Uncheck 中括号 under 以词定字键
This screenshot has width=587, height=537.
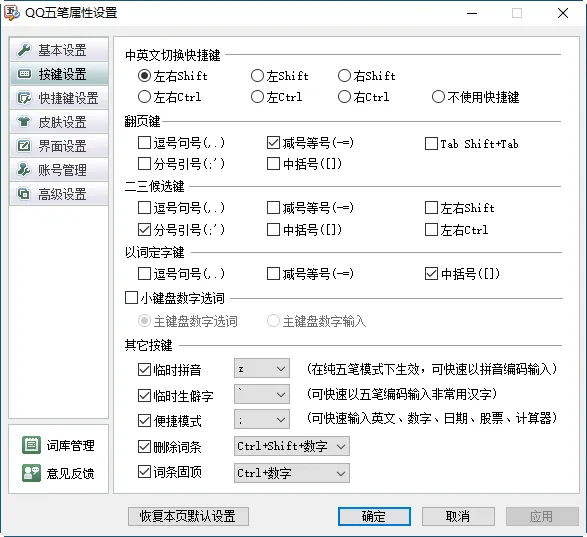coord(431,274)
